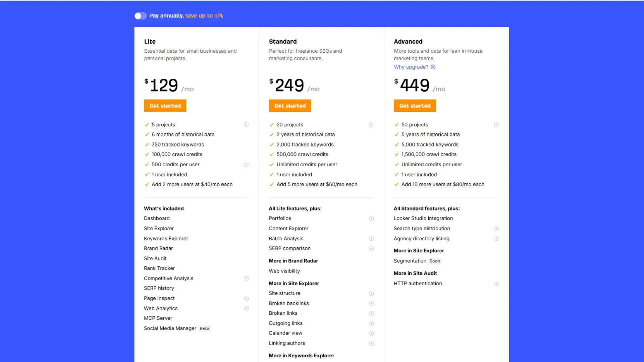
Task: View details for Competitive Analysis
Action: tap(247, 278)
